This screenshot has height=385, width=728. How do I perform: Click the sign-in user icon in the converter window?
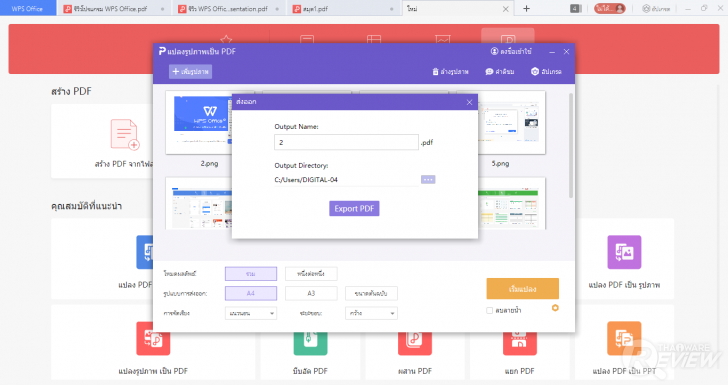(x=494, y=52)
